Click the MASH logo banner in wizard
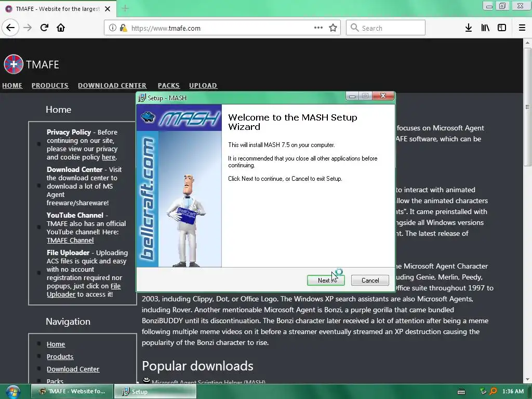532x399 pixels. (179, 118)
